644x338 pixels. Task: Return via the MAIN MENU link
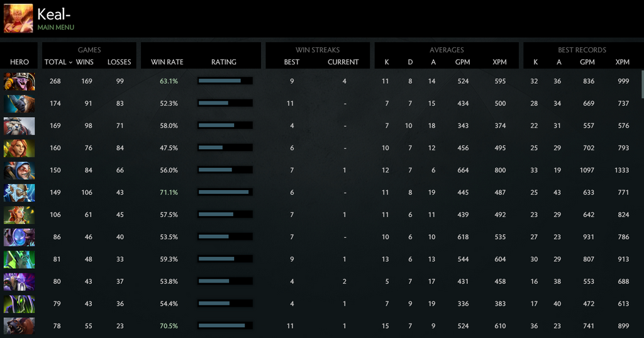pos(56,28)
